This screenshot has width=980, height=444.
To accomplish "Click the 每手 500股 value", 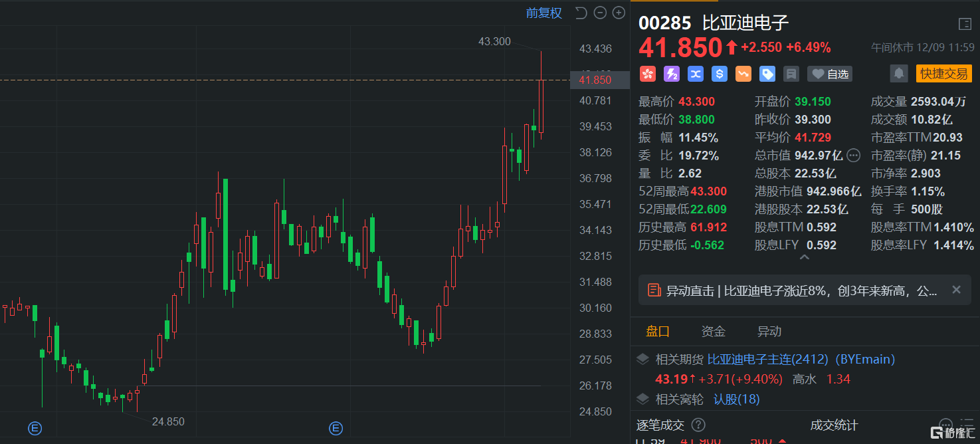I will pyautogui.click(x=926, y=209).
